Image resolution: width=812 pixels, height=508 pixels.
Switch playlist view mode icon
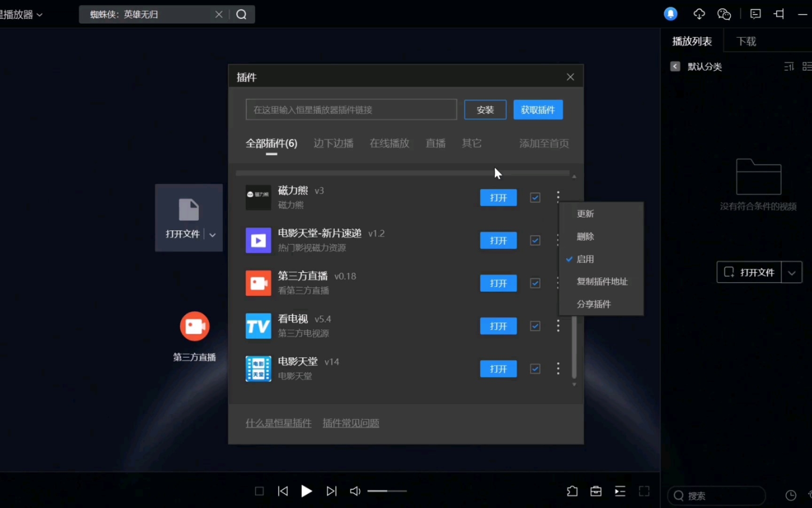coord(807,66)
